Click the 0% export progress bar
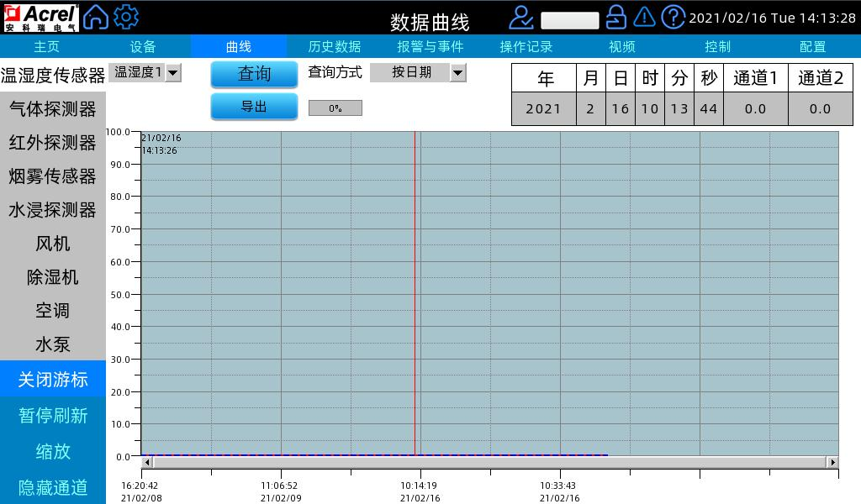 click(335, 108)
